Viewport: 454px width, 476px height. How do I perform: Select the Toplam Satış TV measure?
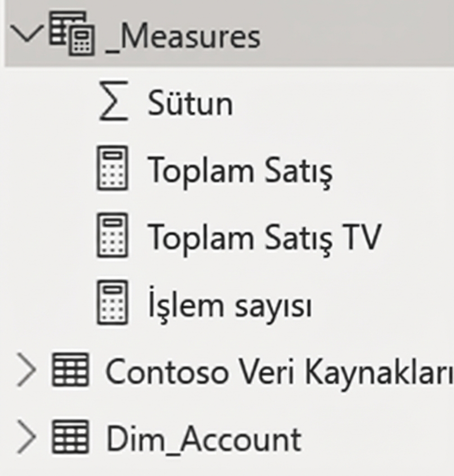[x=266, y=237]
